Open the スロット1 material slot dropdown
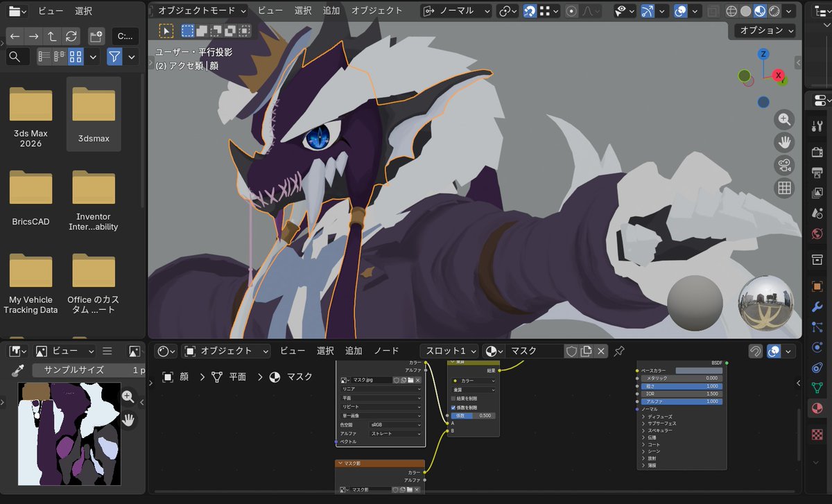Screen dimensions: 832x504 click(449, 351)
